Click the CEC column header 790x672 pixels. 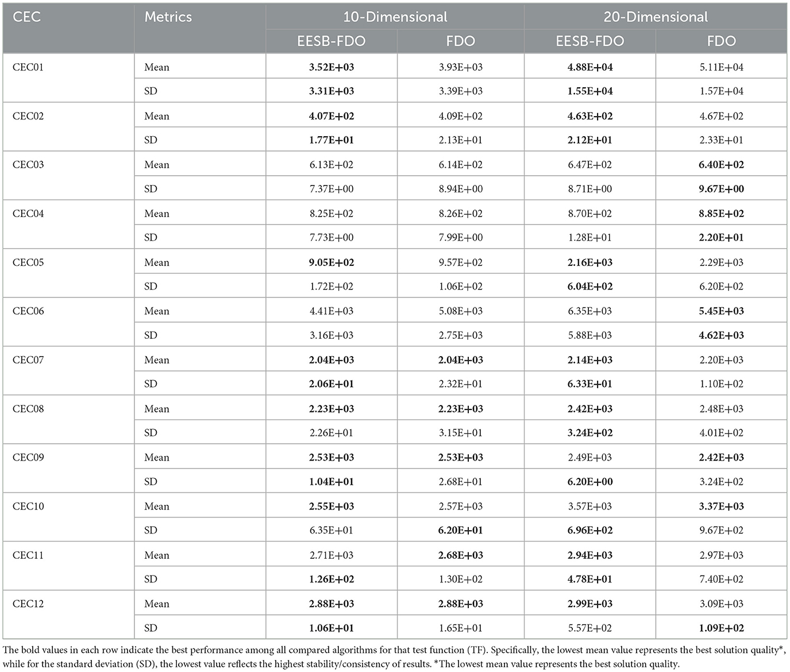27,17
